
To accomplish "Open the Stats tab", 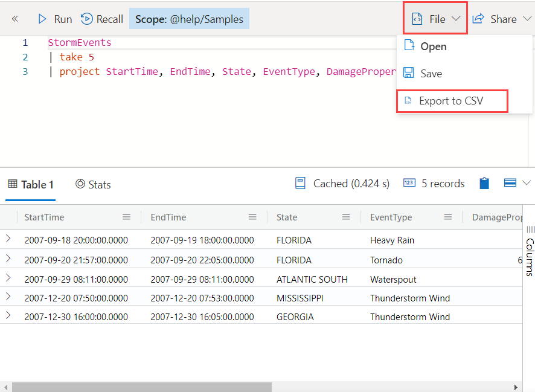I will click(93, 185).
